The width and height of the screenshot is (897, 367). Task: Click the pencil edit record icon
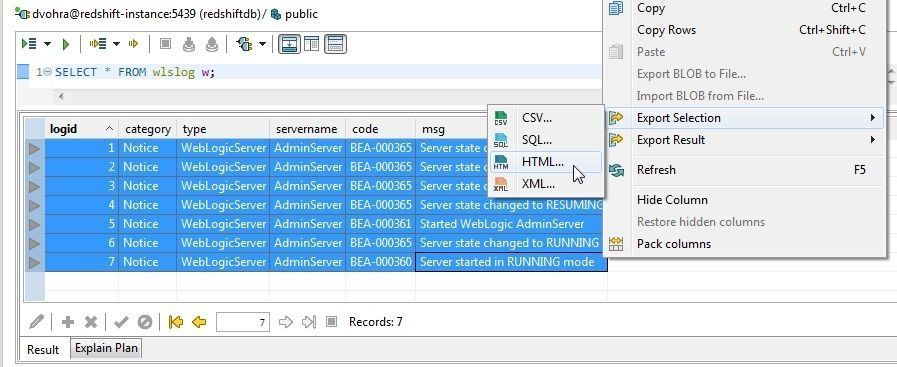(36, 322)
